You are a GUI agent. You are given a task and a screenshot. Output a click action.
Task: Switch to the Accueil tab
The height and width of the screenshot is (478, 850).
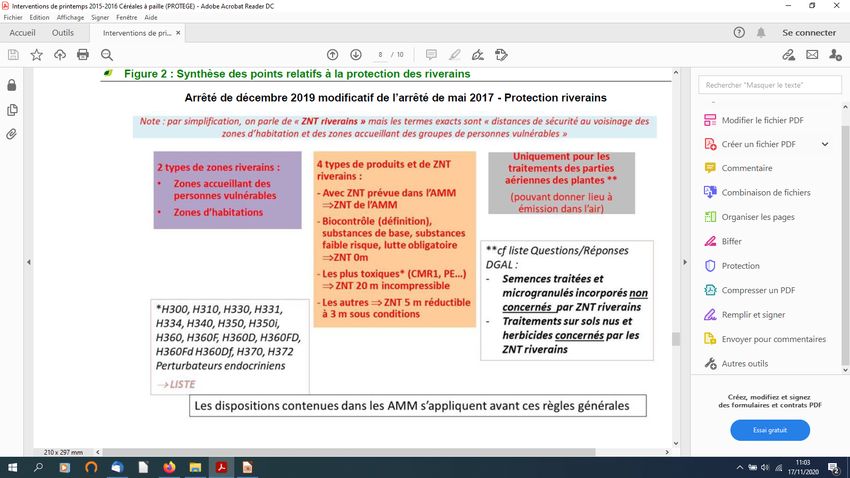(22, 33)
